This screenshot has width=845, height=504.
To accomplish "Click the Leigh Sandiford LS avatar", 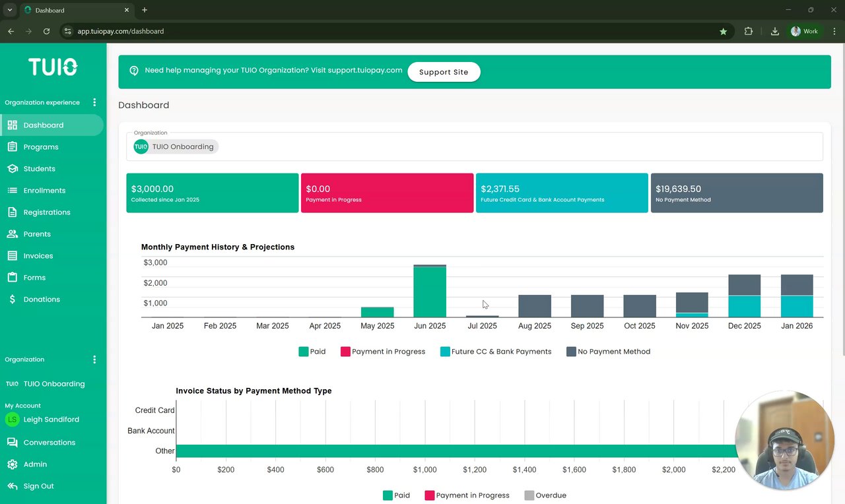I will [x=12, y=420].
